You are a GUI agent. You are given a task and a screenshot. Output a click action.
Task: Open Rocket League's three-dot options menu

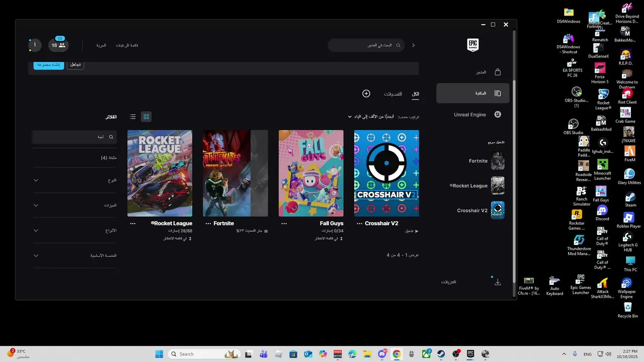click(x=133, y=224)
